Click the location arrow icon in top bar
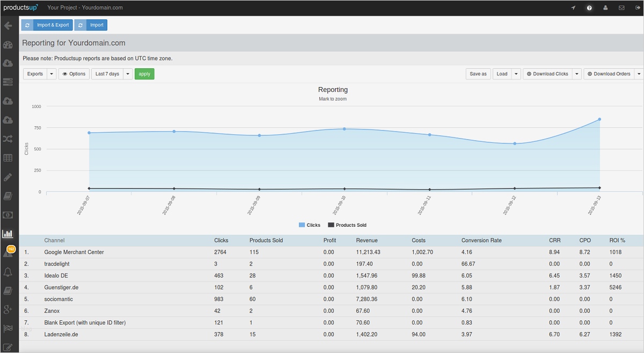The width and height of the screenshot is (644, 353). 573,8
